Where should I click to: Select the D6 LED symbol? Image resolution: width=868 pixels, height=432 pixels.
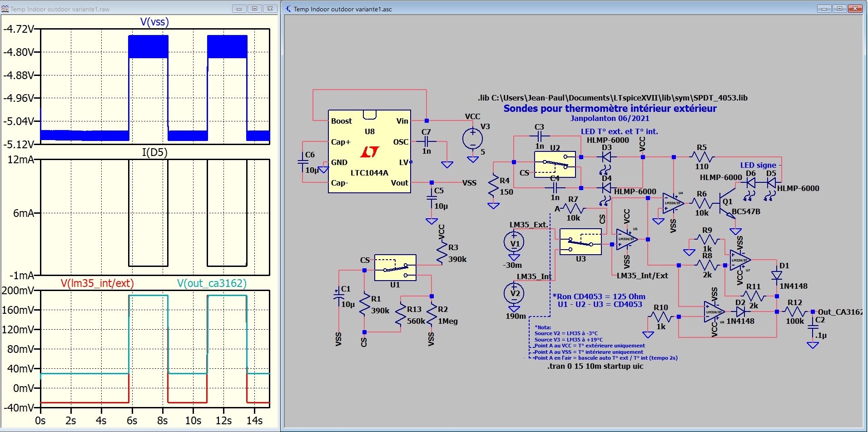[750, 183]
